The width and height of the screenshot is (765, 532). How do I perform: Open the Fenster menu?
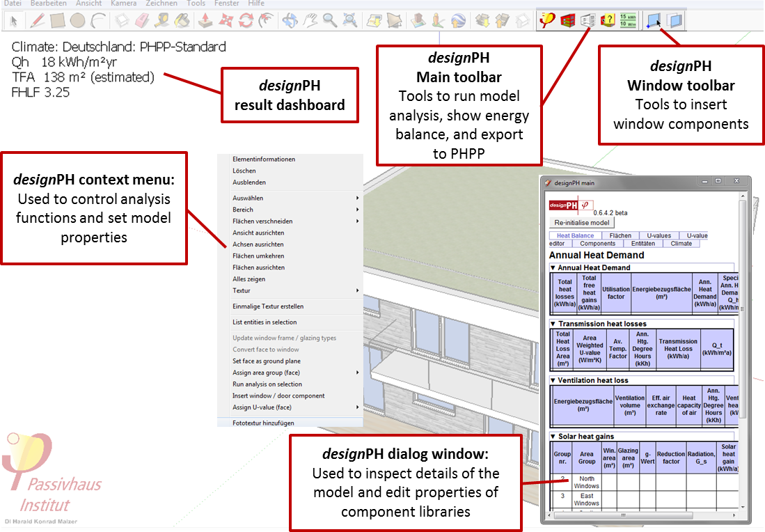point(227,3)
